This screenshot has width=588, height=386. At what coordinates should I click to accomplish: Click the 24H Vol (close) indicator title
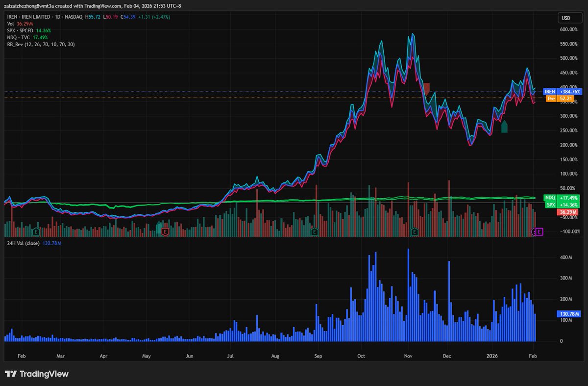pos(23,243)
